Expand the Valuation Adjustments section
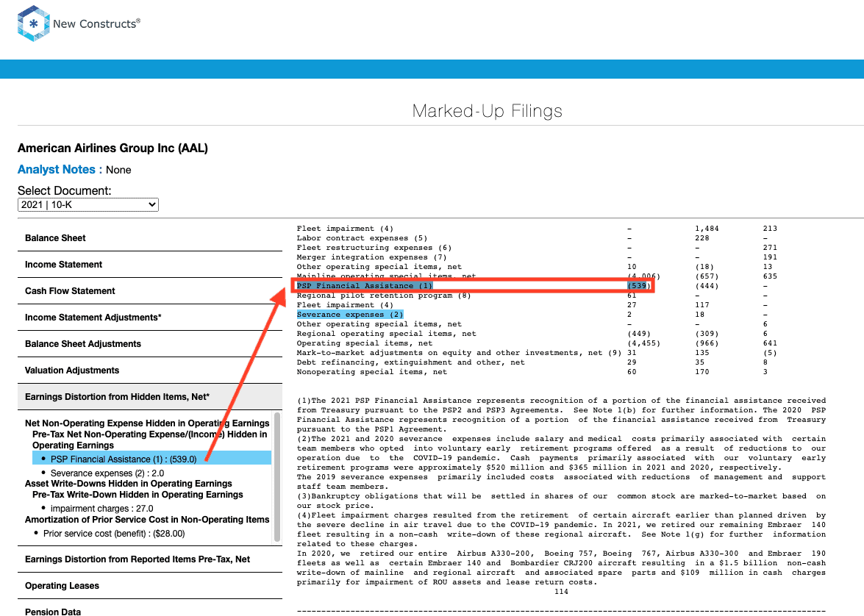Screen dimensions: 864x616 tap(150, 370)
